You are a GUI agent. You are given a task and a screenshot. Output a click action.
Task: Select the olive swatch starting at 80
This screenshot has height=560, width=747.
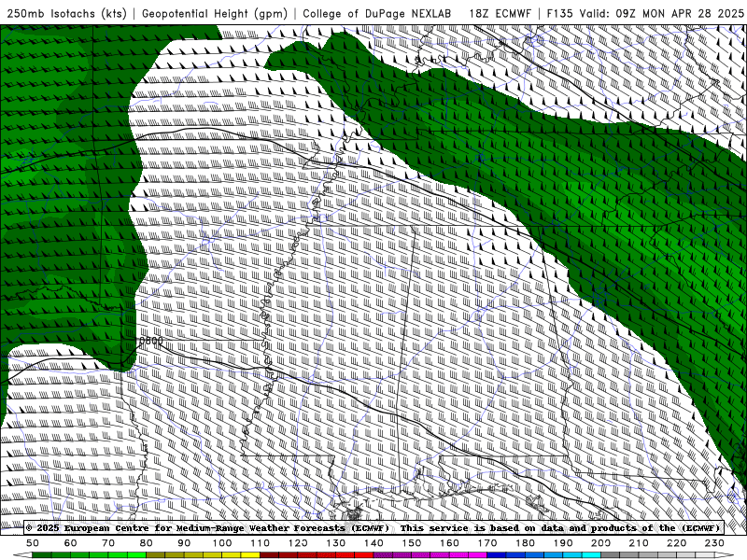pyautogui.click(x=156, y=555)
